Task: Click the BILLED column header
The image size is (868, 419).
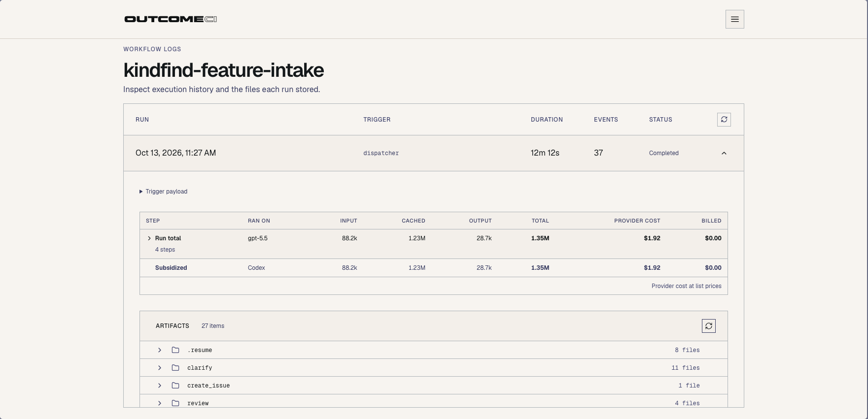Action: tap(711, 221)
